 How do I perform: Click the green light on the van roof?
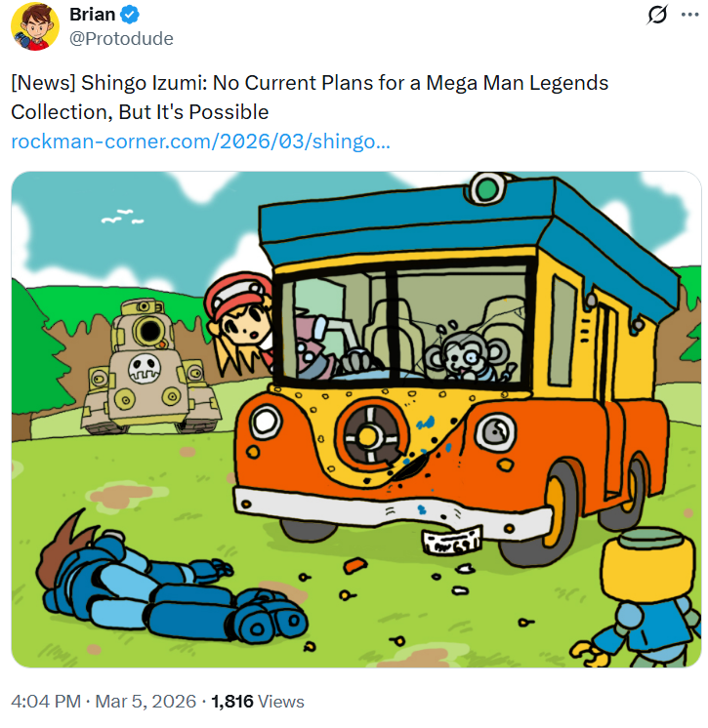[486, 189]
